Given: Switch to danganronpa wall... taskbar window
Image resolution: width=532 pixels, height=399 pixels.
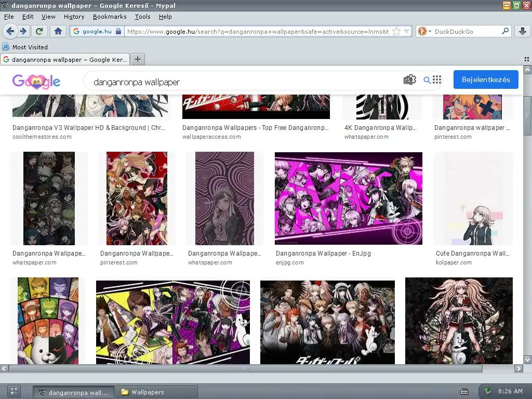Looking at the screenshot, I should (x=74, y=392).
